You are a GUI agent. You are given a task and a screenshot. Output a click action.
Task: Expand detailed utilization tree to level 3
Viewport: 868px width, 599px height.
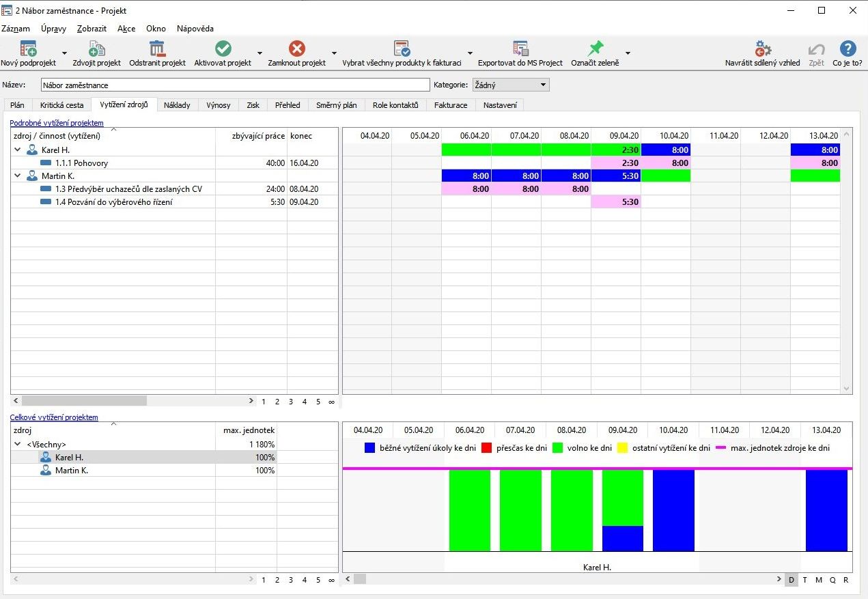(x=291, y=402)
